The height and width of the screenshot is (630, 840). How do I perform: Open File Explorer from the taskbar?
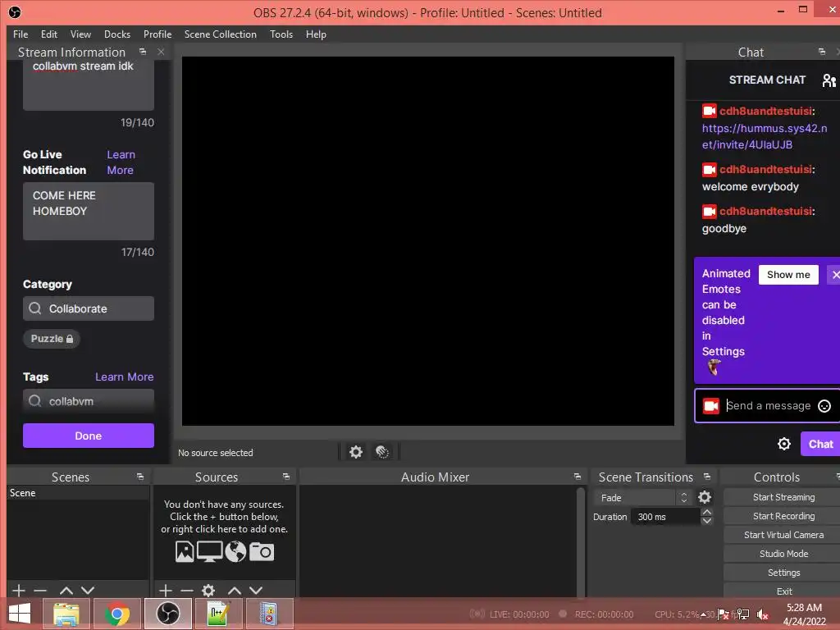[66, 614]
